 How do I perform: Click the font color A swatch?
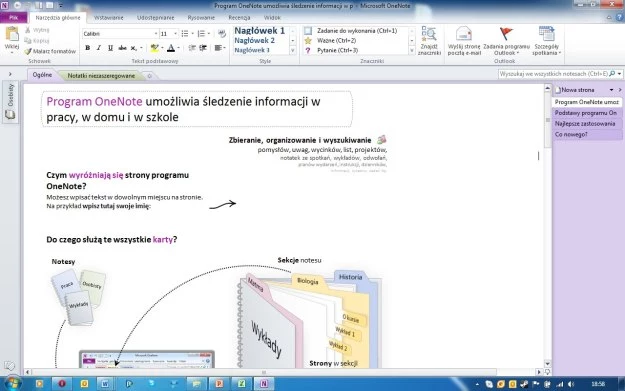tap(171, 48)
